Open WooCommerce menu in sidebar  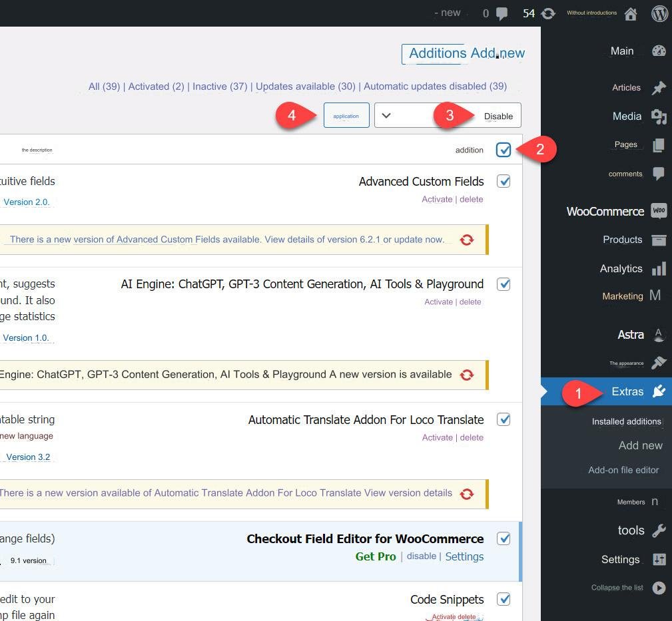tap(605, 211)
